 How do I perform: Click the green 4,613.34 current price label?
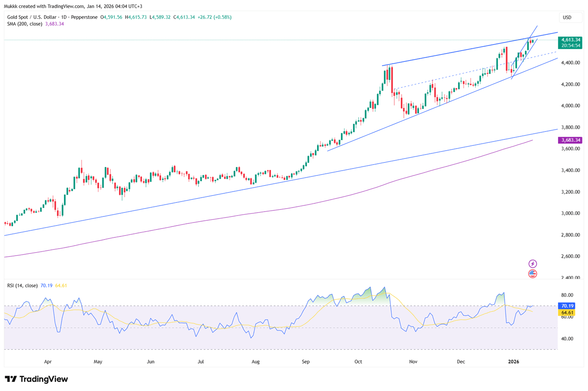click(570, 40)
